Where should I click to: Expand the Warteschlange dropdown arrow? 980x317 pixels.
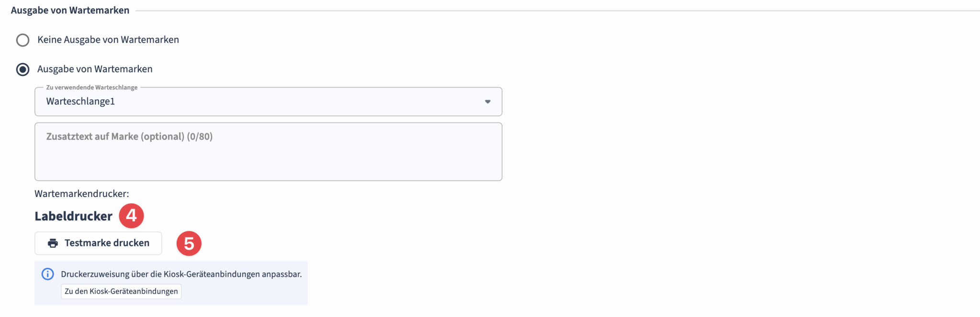pyautogui.click(x=488, y=101)
